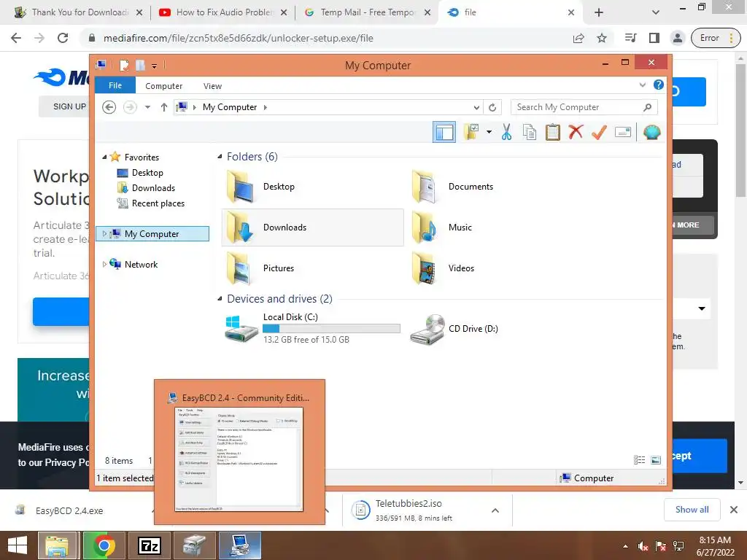Viewport: 747px width, 560px height.
Task: Click the muted volume tray icon
Action: (x=643, y=545)
